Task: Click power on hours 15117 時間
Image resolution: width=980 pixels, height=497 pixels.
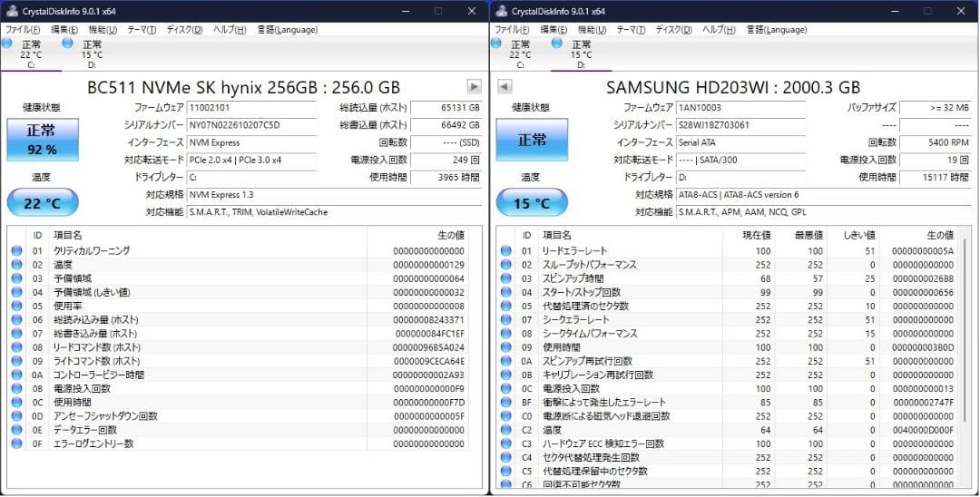Action: click(x=936, y=178)
